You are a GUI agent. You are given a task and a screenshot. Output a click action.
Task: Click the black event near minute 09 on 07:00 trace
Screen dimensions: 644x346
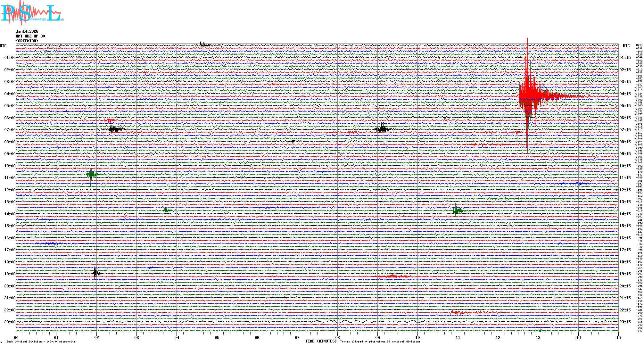tap(382, 129)
